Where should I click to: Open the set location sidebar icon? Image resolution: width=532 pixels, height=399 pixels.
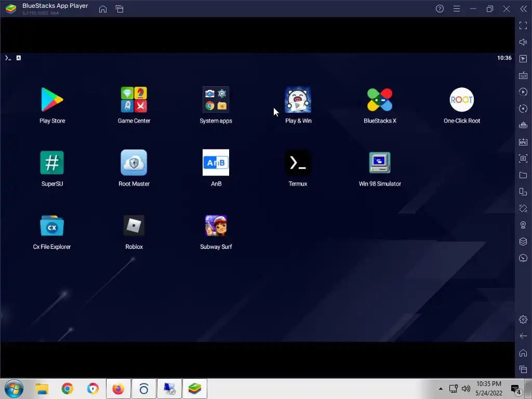point(523,225)
